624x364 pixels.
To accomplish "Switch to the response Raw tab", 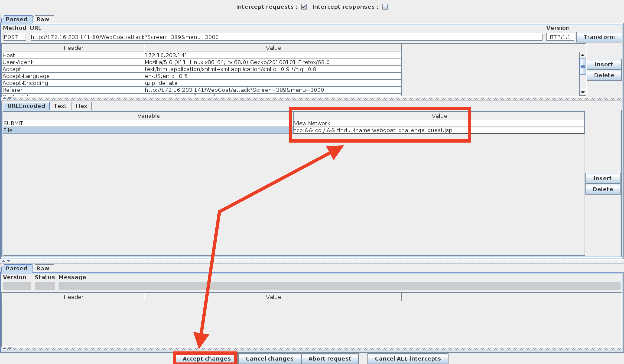I will [43, 268].
